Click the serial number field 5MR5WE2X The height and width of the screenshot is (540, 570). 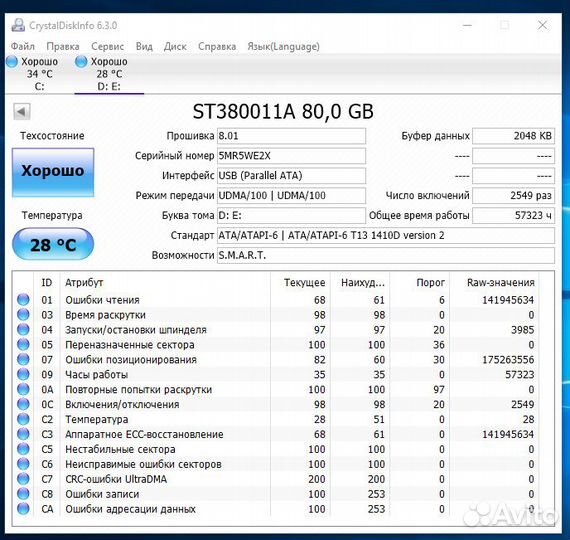291,156
